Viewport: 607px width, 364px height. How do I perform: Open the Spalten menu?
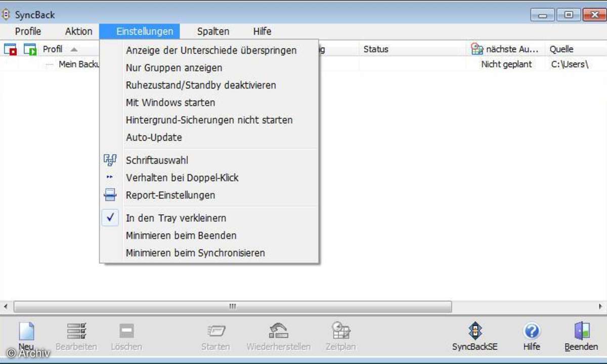pos(213,31)
